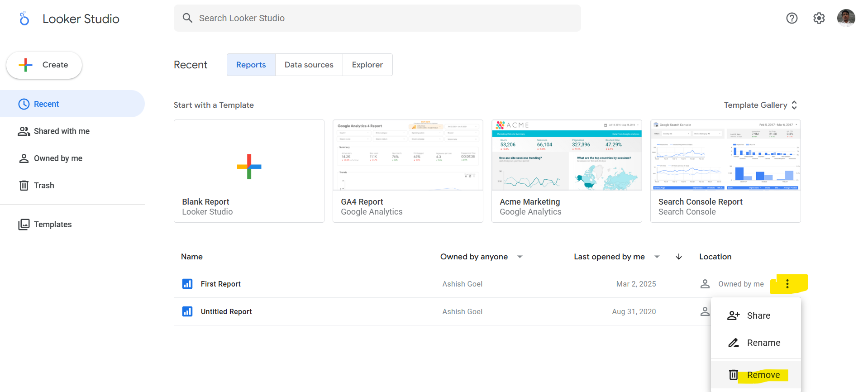The image size is (868, 392).
Task: Open the Help question mark icon
Action: [792, 18]
